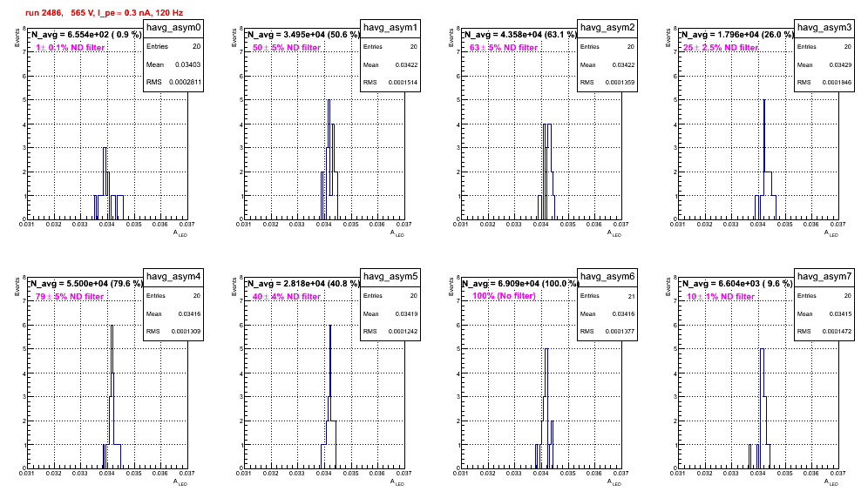Click the Events y-axis label of havg_asym2 plot

451,37
